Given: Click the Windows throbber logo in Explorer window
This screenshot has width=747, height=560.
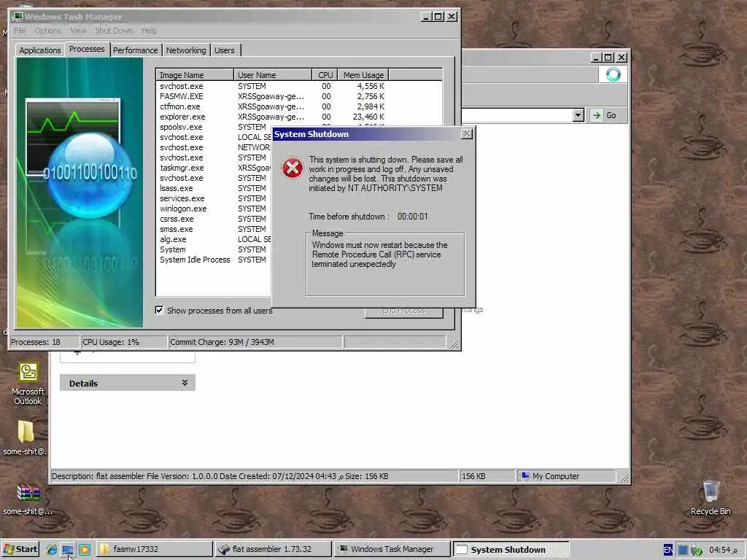Looking at the screenshot, I should pyautogui.click(x=613, y=74).
